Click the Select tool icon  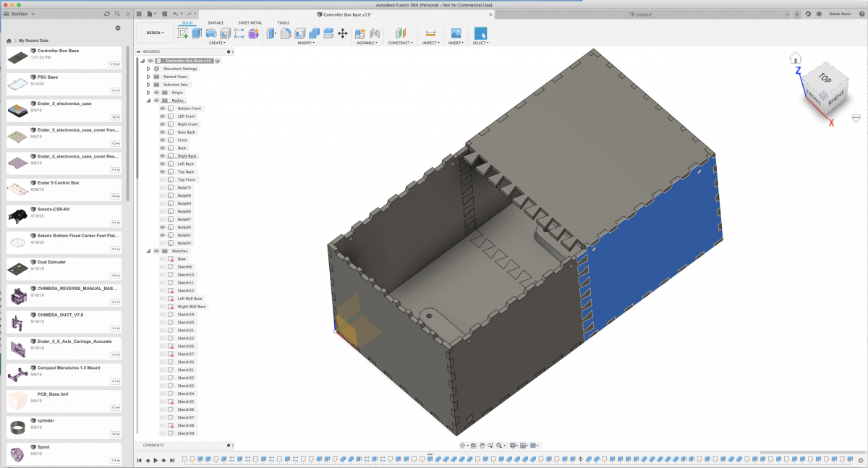click(x=480, y=33)
